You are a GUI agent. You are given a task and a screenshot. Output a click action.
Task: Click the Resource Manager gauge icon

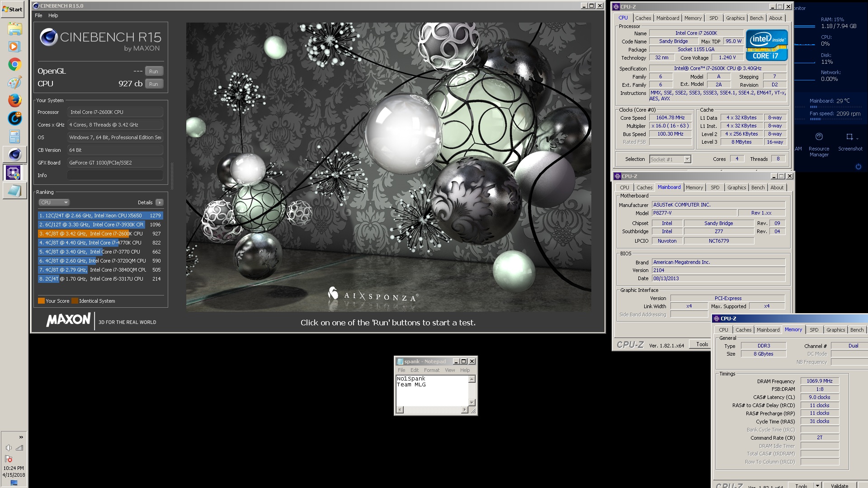pos(819,136)
